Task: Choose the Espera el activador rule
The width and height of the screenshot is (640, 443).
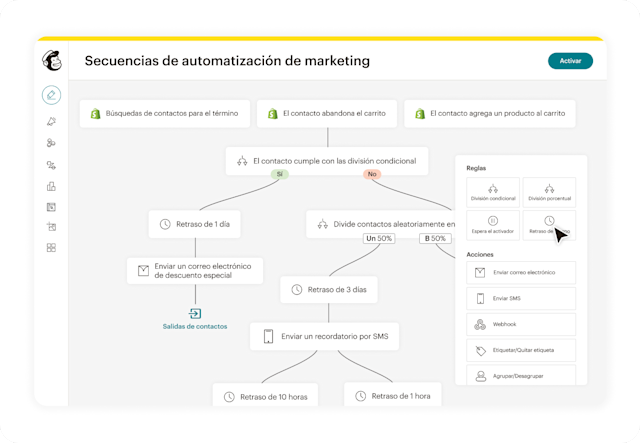Action: (x=493, y=225)
